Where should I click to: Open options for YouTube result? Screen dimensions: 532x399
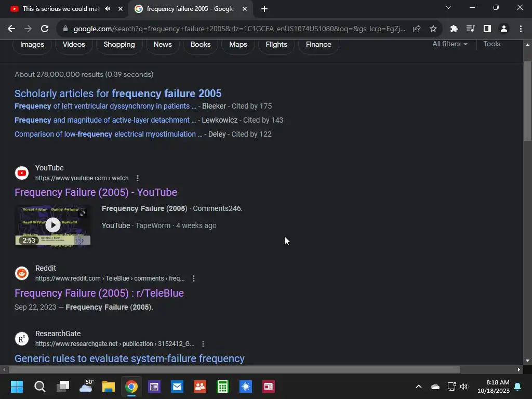click(137, 178)
